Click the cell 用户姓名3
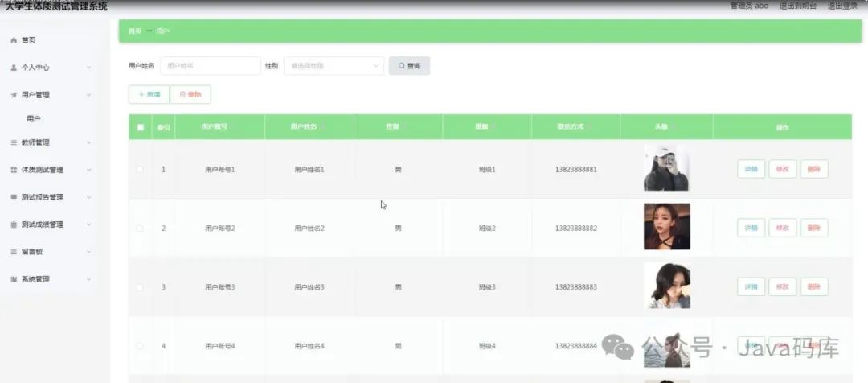Image resolution: width=868 pixels, height=383 pixels. (x=309, y=287)
